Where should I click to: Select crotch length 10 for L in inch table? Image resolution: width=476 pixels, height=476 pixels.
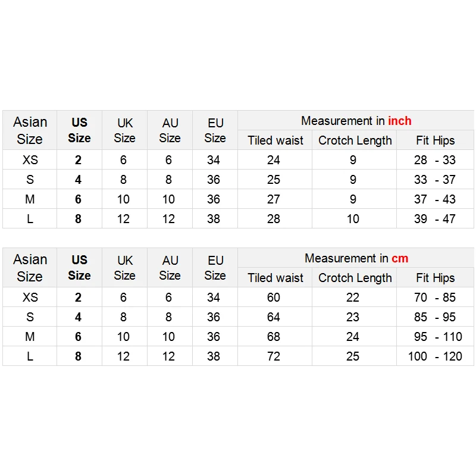click(353, 219)
